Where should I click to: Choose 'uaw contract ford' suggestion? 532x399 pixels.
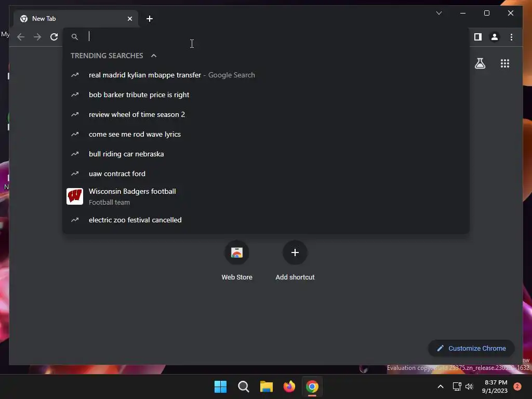pos(266,174)
